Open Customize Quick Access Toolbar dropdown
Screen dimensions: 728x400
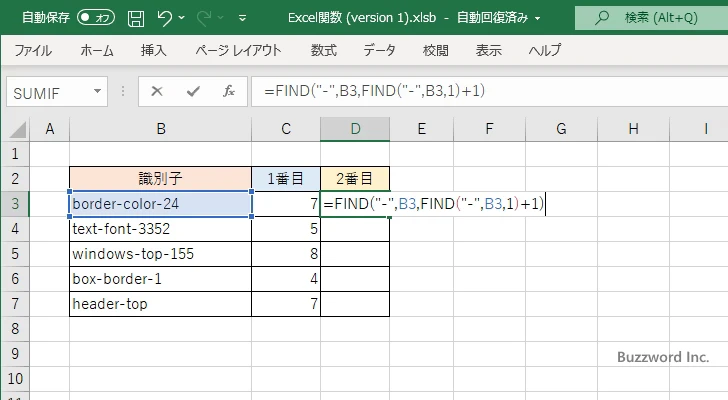click(242, 18)
